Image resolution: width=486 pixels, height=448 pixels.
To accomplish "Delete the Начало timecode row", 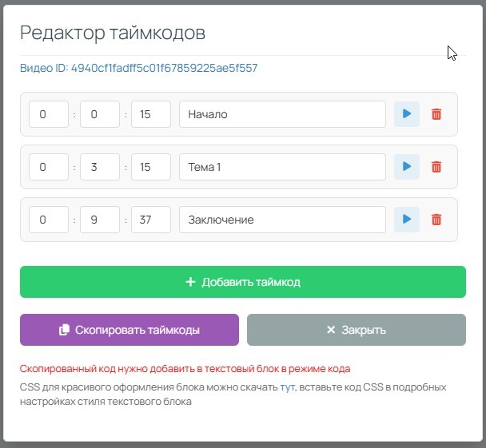I will tap(436, 114).
